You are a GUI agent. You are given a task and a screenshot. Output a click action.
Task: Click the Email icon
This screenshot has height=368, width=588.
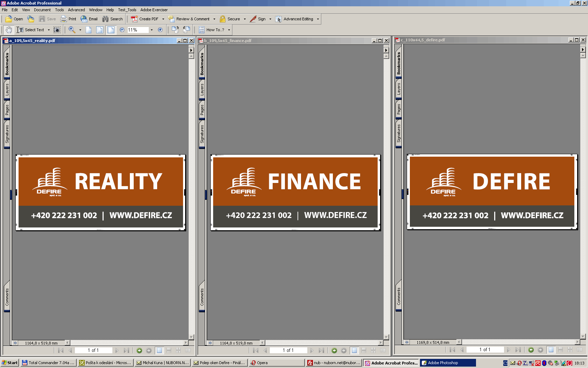(89, 19)
